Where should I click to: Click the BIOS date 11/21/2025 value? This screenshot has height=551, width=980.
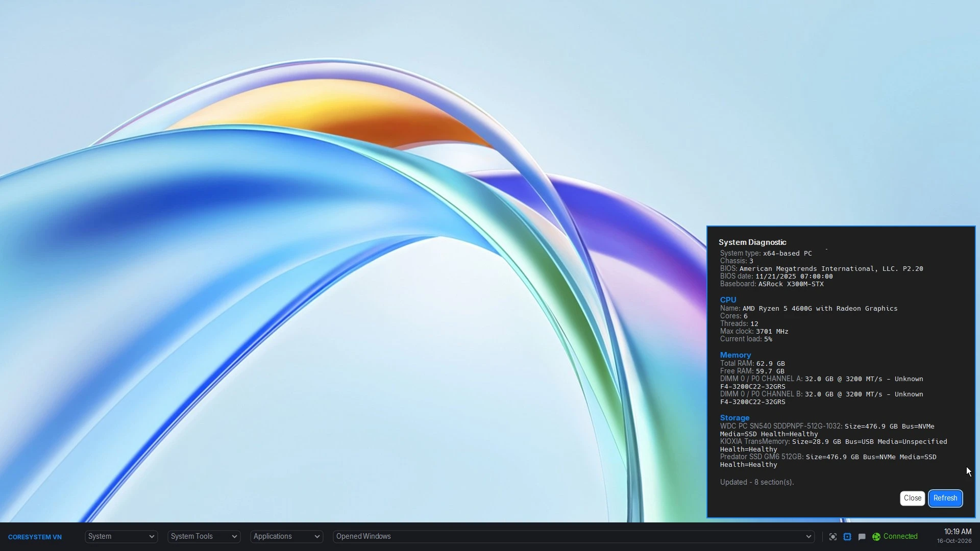pyautogui.click(x=794, y=277)
